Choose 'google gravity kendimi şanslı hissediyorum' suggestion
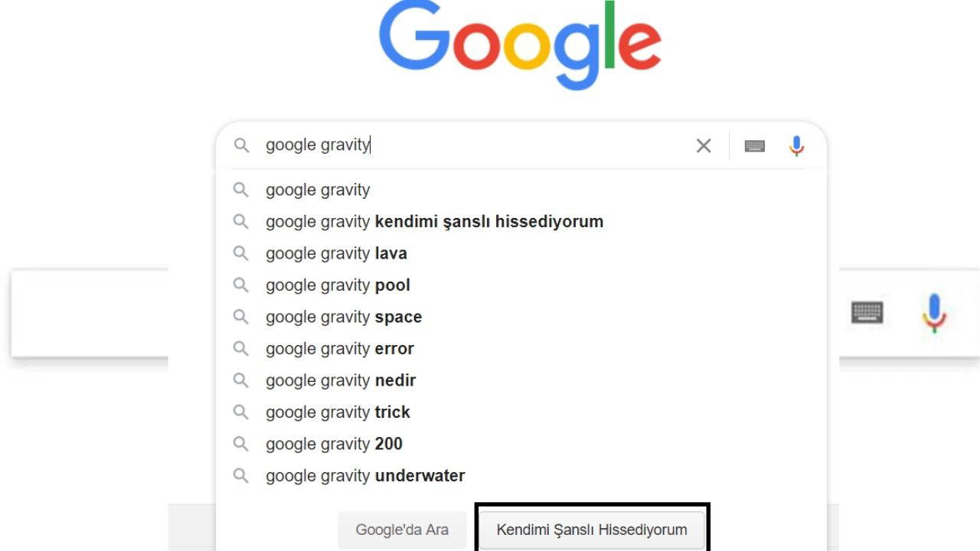Screen dimensions: 980x551 click(x=521, y=222)
